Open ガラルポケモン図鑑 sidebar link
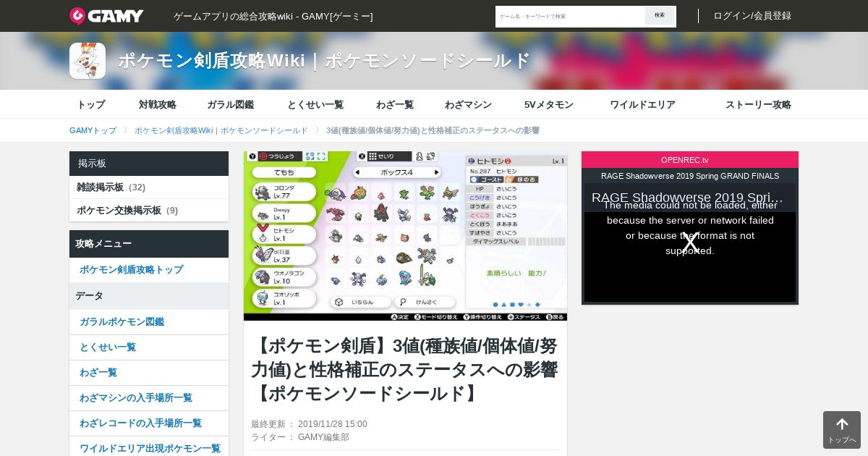Viewport: 868px width, 456px height. point(149,322)
